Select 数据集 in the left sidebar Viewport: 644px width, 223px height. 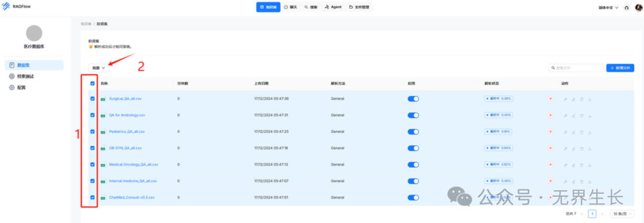point(34,65)
